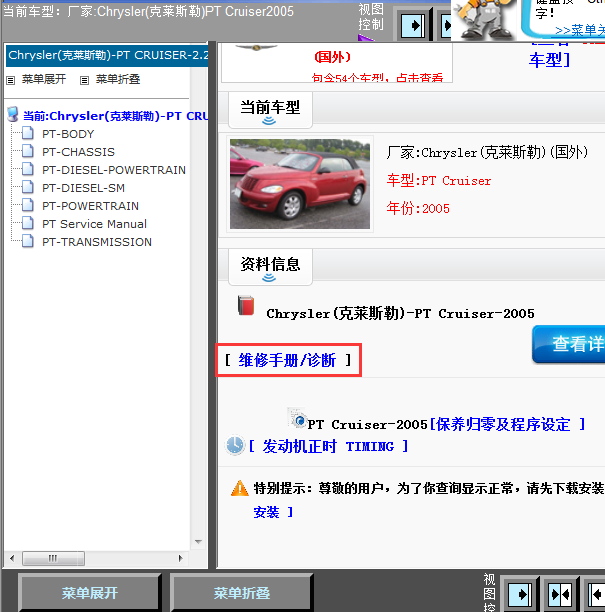The width and height of the screenshot is (605, 612).
Task: Click the collapse icon beside top 菜单折叠
Action: point(84,80)
